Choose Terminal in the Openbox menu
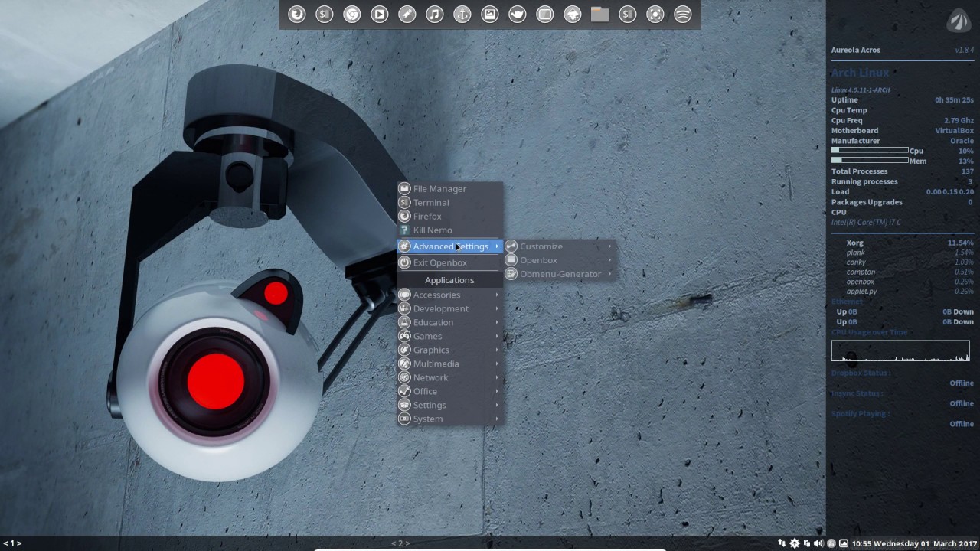This screenshot has width=980, height=551. click(449, 202)
